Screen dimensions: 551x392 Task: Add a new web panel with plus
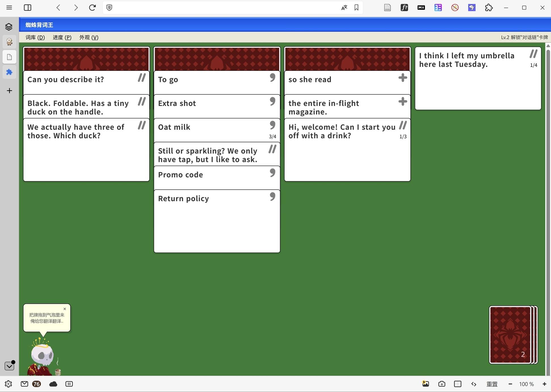9,91
